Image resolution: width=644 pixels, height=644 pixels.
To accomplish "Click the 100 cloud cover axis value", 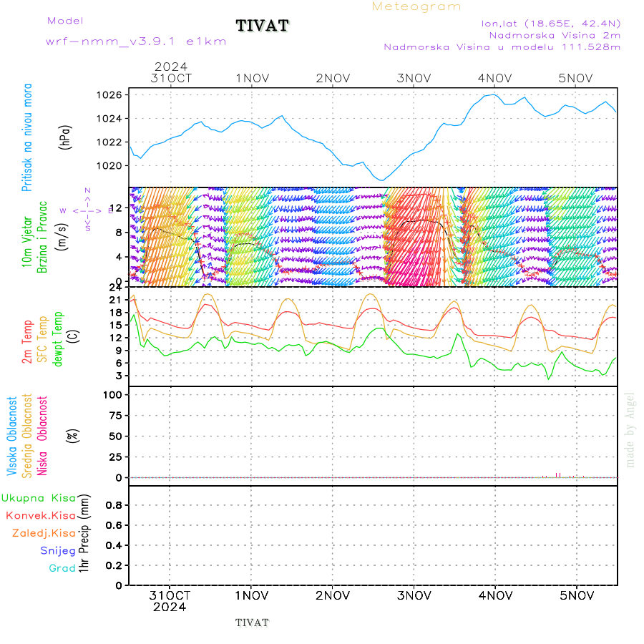I will coord(112,395).
